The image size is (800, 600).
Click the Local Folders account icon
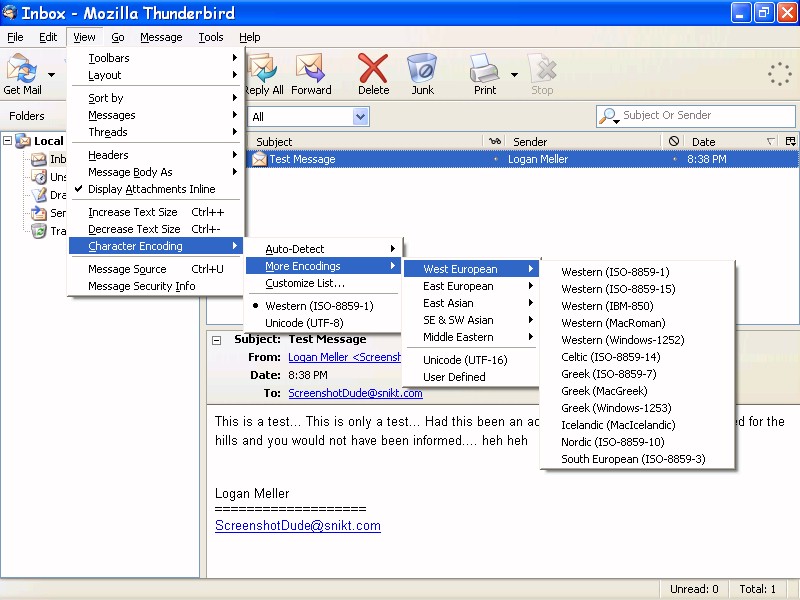(23, 141)
